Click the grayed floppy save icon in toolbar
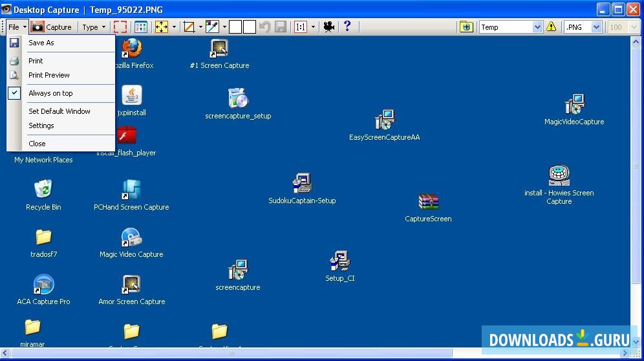 coord(281,27)
